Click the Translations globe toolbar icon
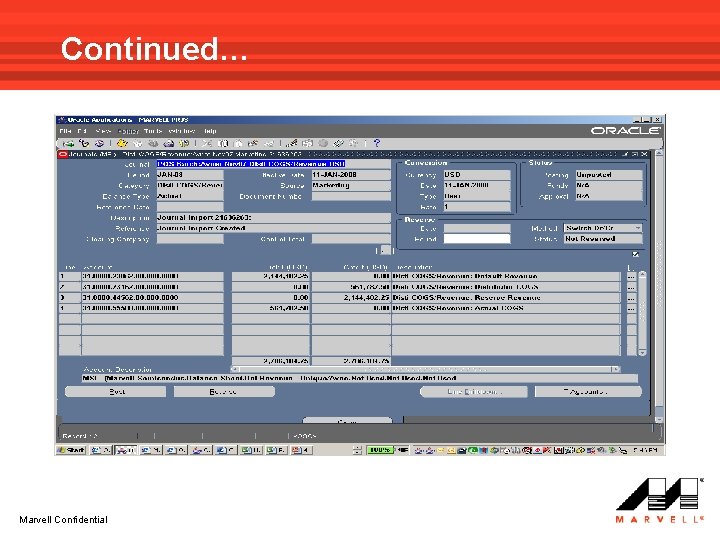The width and height of the screenshot is (720, 540). (x=323, y=144)
